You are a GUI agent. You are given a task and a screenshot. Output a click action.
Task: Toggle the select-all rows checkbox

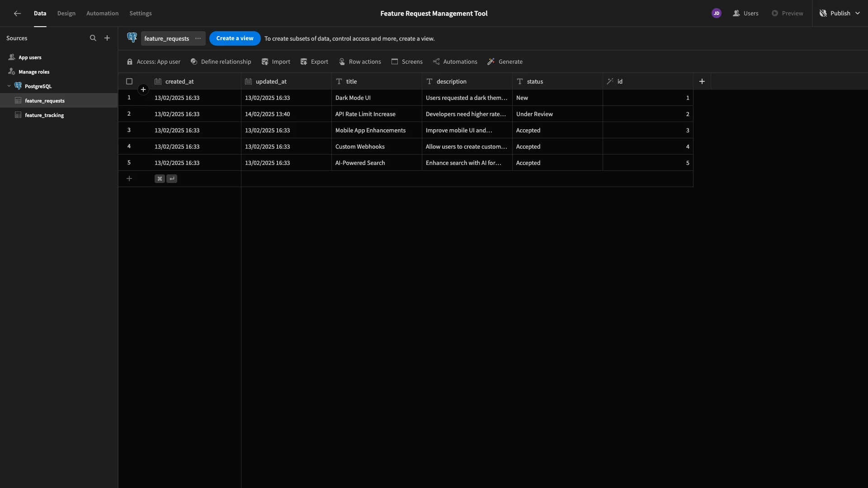tap(129, 81)
